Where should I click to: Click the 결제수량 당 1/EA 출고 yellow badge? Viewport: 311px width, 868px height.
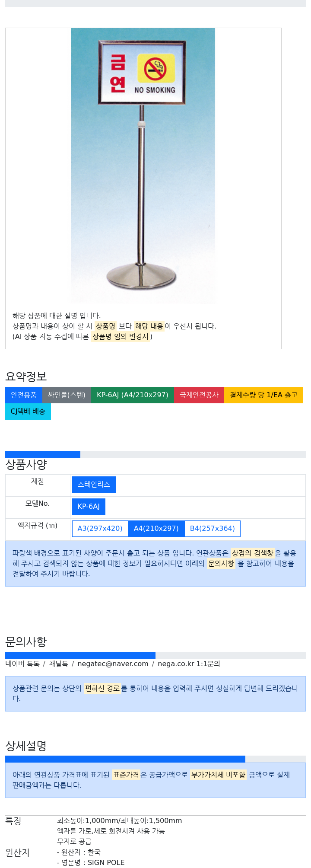[263, 395]
